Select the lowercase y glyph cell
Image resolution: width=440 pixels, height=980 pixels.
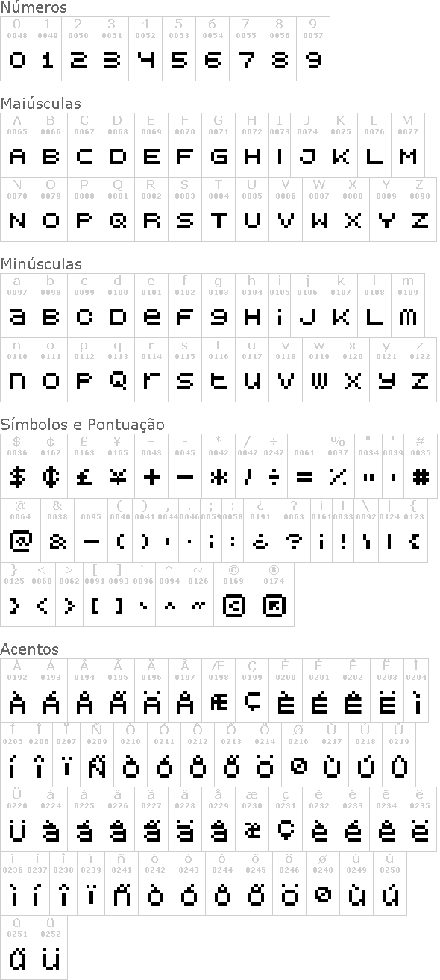click(386, 369)
